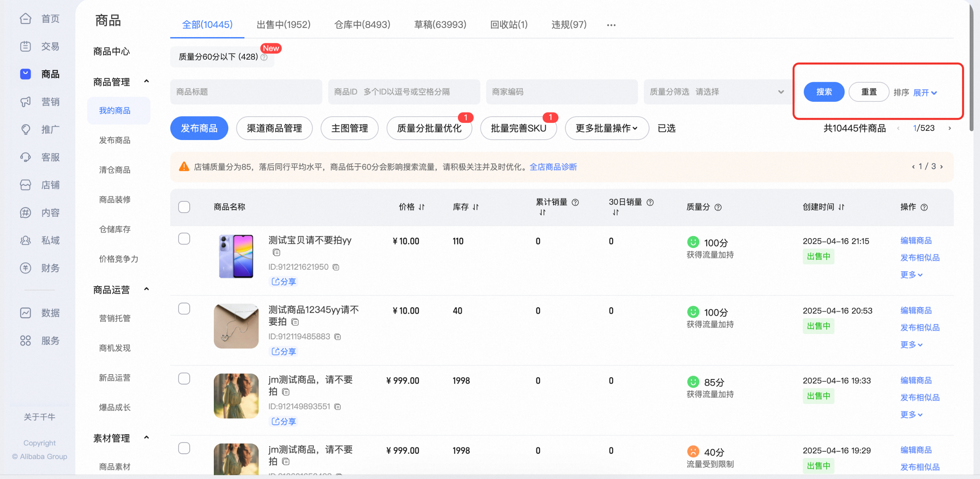Viewport: 980px width, 479px height.
Task: Copy product ID 912149893551
Action: pos(337,407)
